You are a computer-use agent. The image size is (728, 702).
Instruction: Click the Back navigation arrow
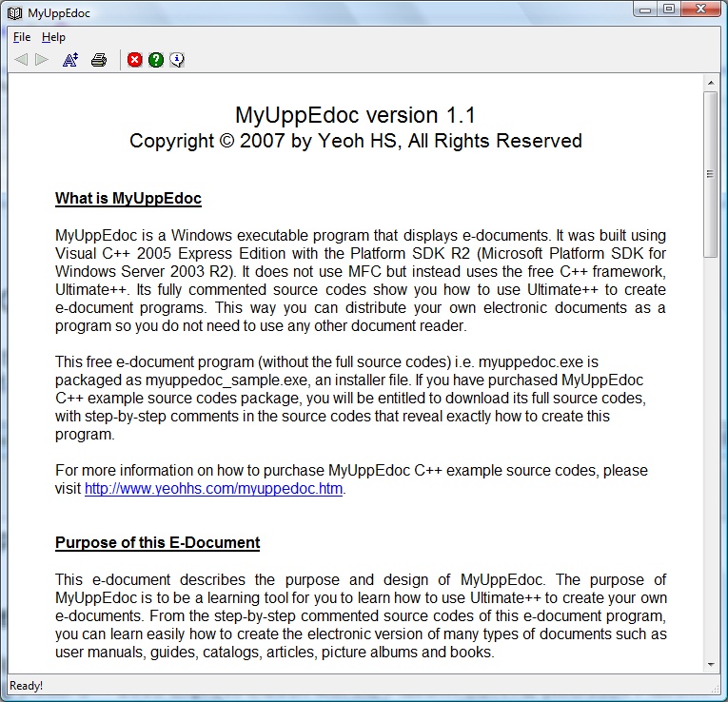21,59
